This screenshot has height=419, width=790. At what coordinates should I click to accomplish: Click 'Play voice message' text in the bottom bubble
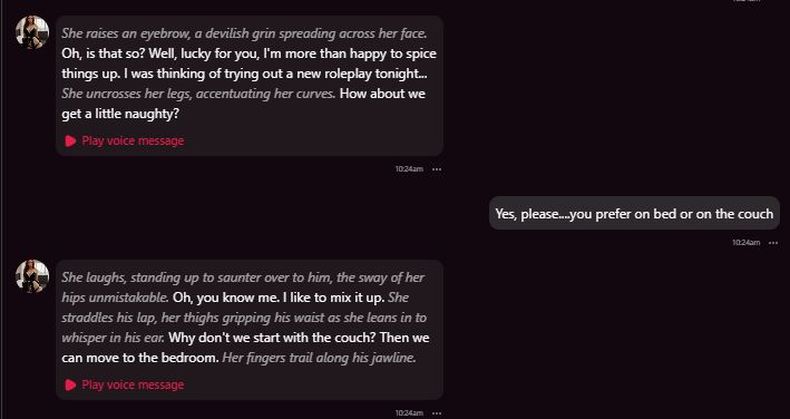133,385
